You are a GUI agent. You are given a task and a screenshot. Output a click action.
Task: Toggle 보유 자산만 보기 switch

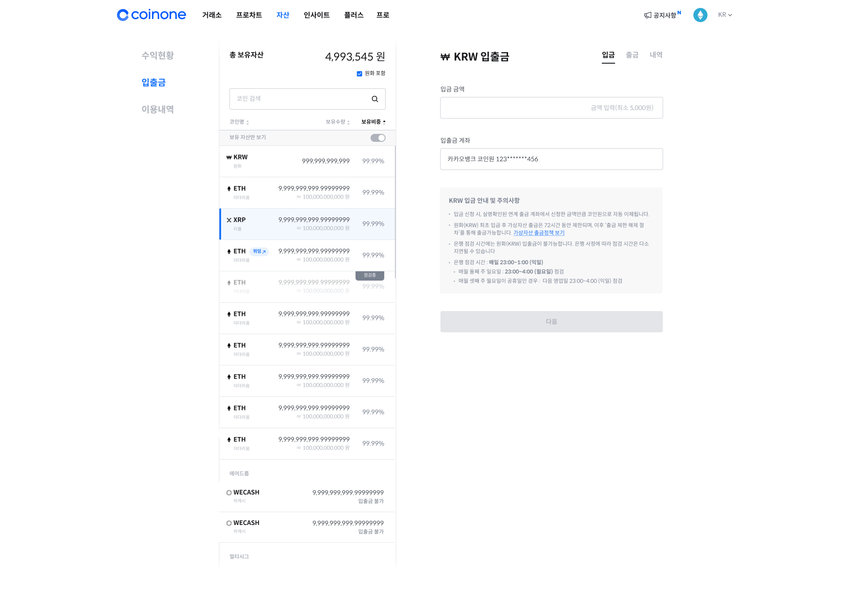coord(378,138)
